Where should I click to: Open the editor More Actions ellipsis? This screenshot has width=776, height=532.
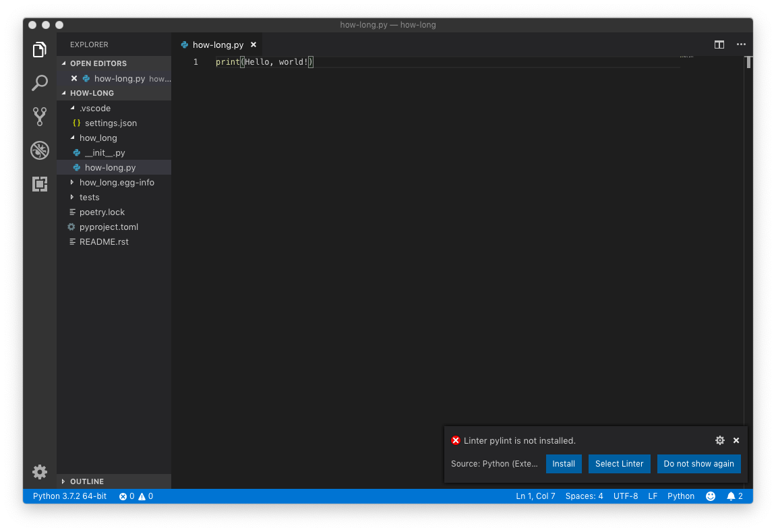(x=741, y=45)
